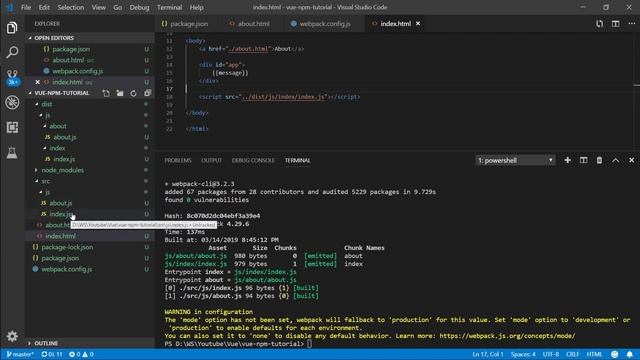Synchronize changes in status bar
Screen dimensions: 640x360
coord(52,354)
